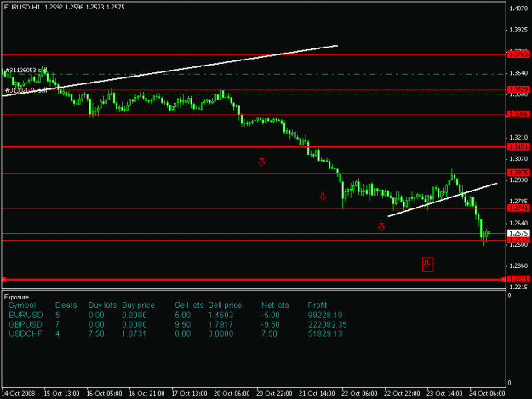
Task: Click the EURUSD profit value 99228.10
Action: 325,316
